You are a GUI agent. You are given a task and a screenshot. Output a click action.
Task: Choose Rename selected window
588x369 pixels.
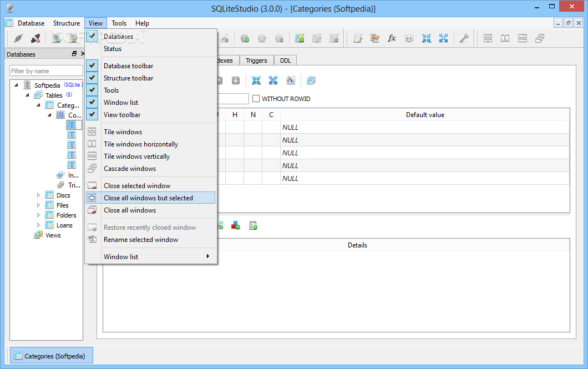point(151,240)
